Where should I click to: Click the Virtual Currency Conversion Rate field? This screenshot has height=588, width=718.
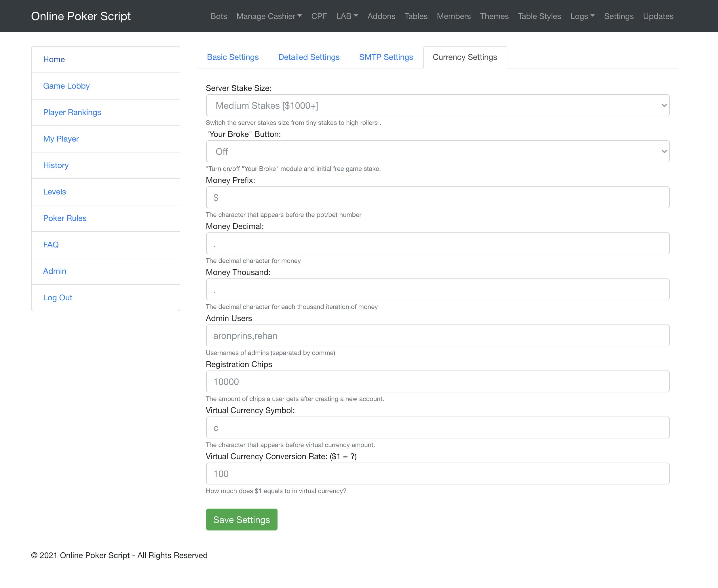tap(437, 474)
